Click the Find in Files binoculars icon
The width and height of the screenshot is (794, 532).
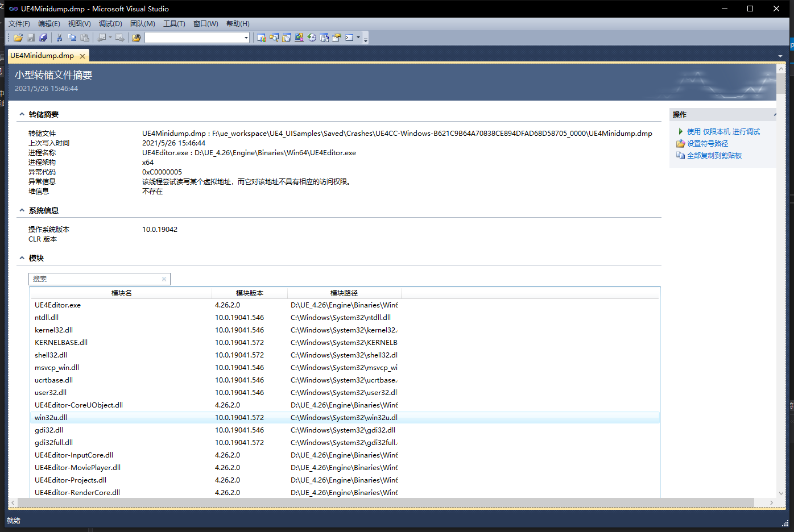click(x=136, y=38)
